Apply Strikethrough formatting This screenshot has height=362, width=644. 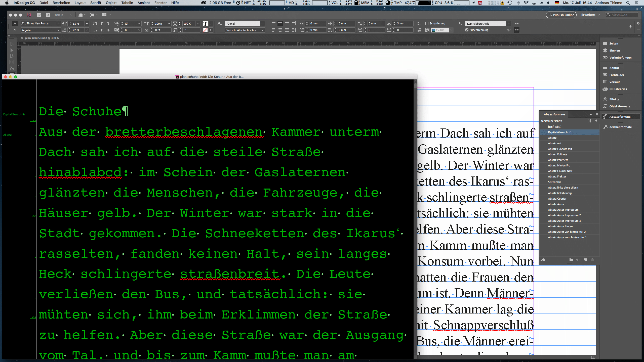point(109,30)
